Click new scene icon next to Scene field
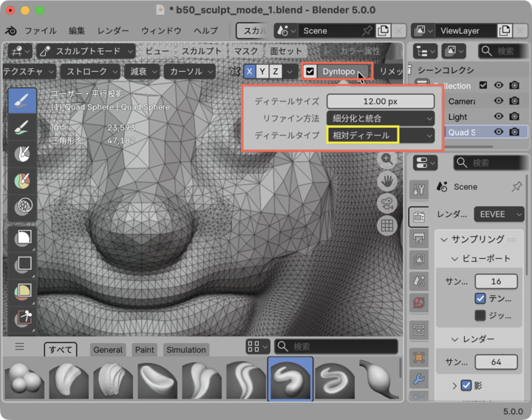Viewport: 532px width, 420px height. (383, 31)
